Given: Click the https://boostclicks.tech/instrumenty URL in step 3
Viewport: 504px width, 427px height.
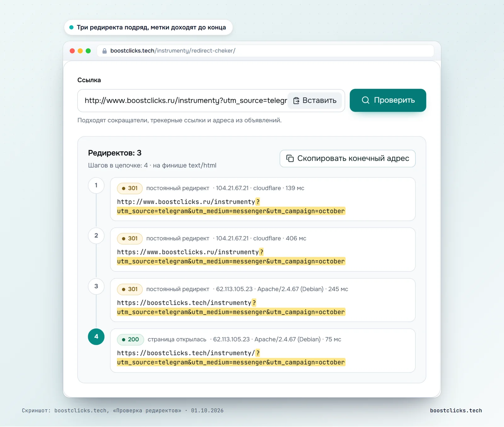Looking at the screenshot, I should 184,303.
